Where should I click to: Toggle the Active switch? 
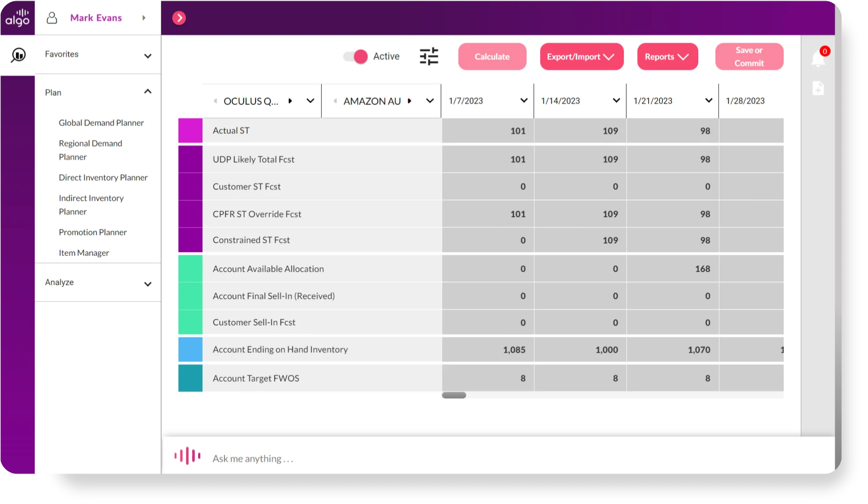(356, 57)
